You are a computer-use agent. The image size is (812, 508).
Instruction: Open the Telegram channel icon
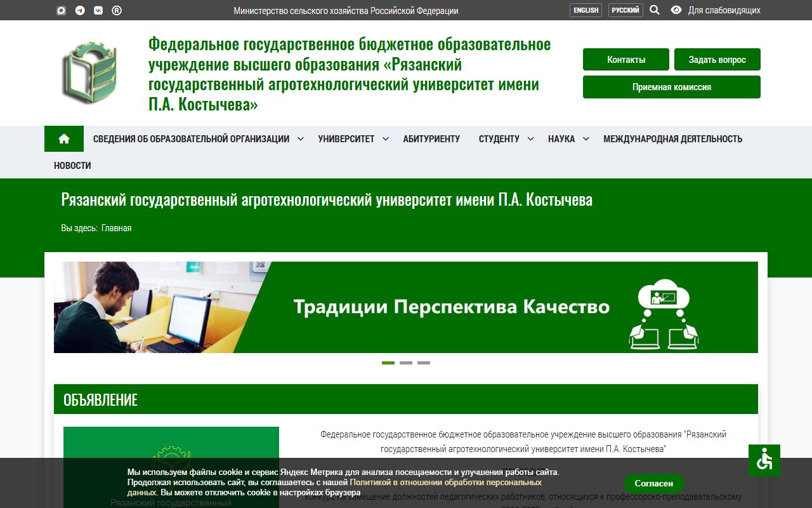coord(79,10)
